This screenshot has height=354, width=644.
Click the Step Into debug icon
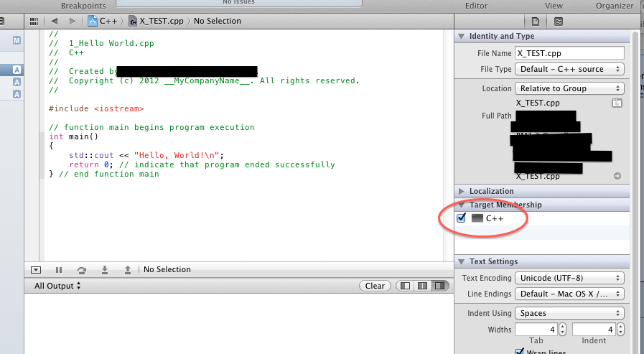coord(105,270)
